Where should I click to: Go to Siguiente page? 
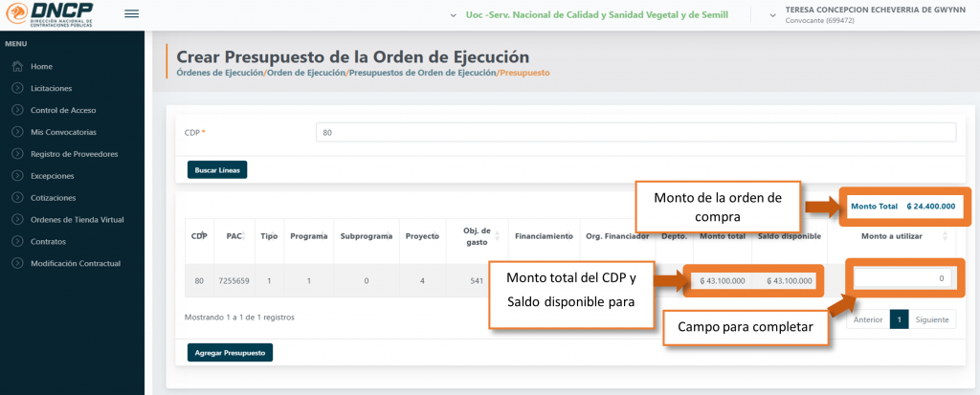tap(932, 319)
